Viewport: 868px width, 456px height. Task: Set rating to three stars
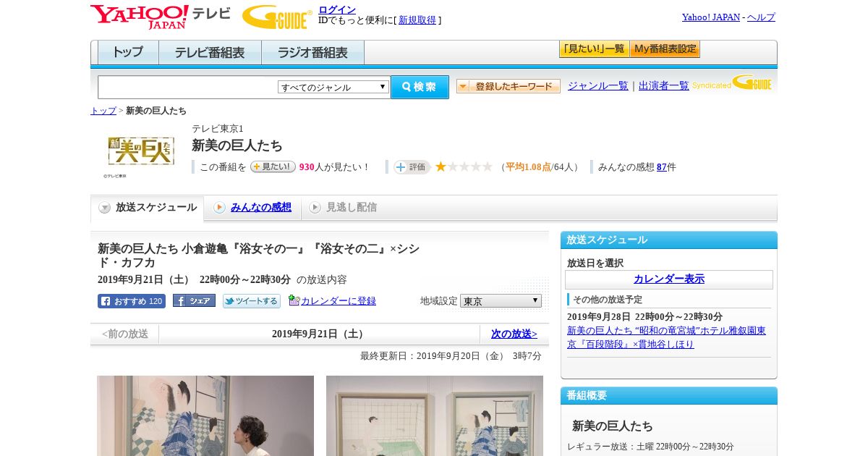464,166
